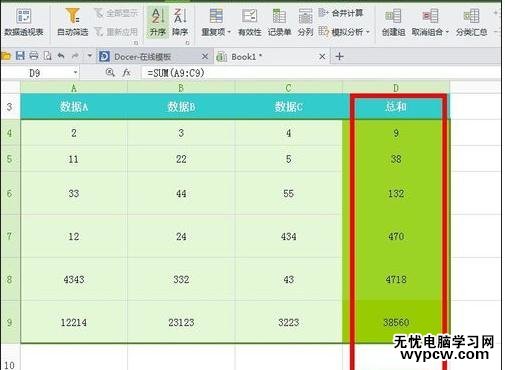Click the print preview icon
505x370 pixels.
point(48,56)
